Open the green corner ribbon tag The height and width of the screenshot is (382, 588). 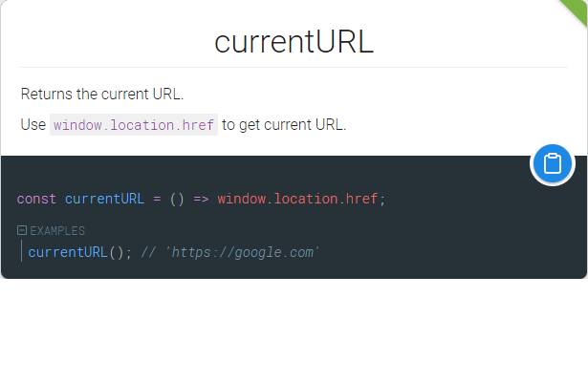click(x=576, y=11)
